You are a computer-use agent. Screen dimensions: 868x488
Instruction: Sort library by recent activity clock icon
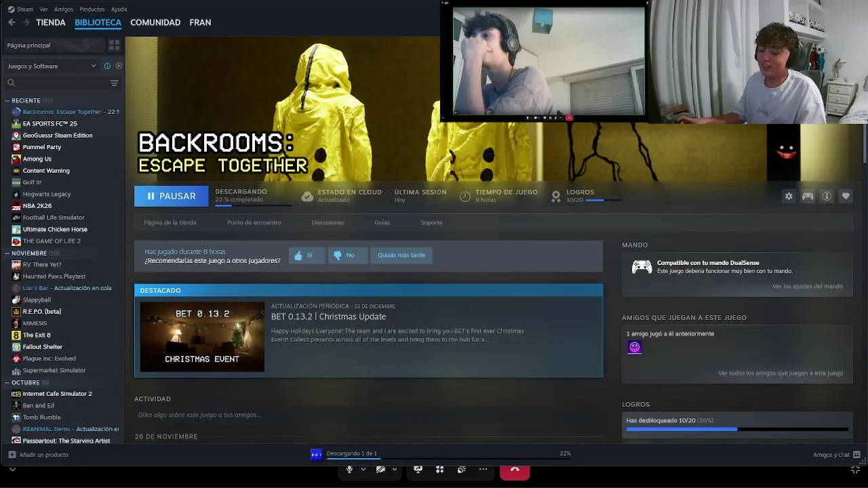pos(107,66)
